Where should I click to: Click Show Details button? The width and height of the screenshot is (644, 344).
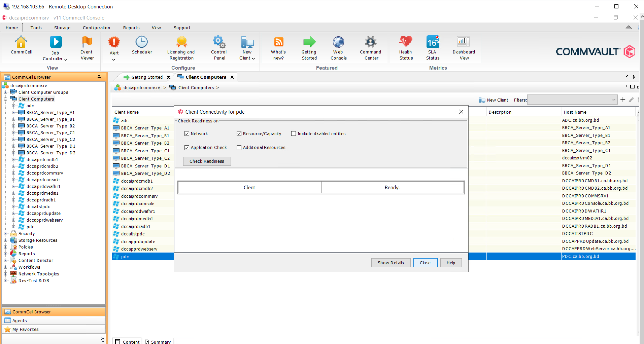[x=391, y=263]
